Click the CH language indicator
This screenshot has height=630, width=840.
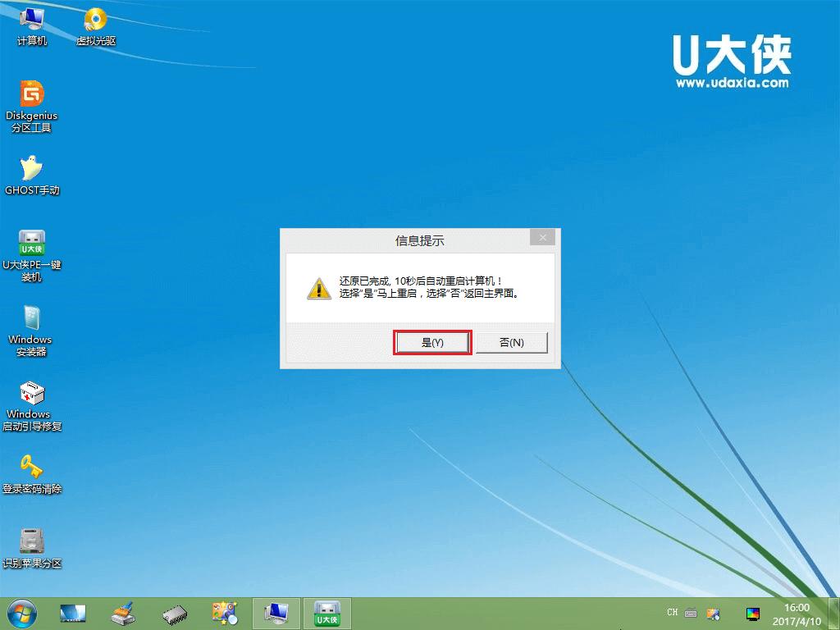click(x=671, y=613)
